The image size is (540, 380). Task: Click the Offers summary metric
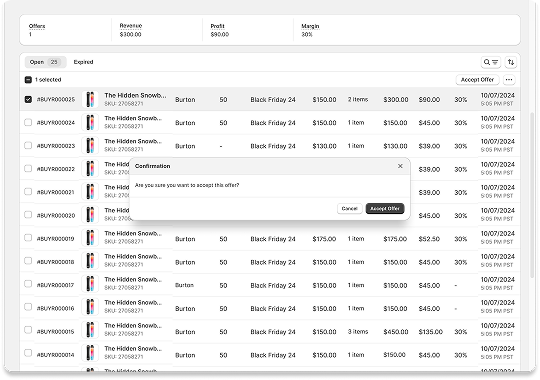pos(37,30)
